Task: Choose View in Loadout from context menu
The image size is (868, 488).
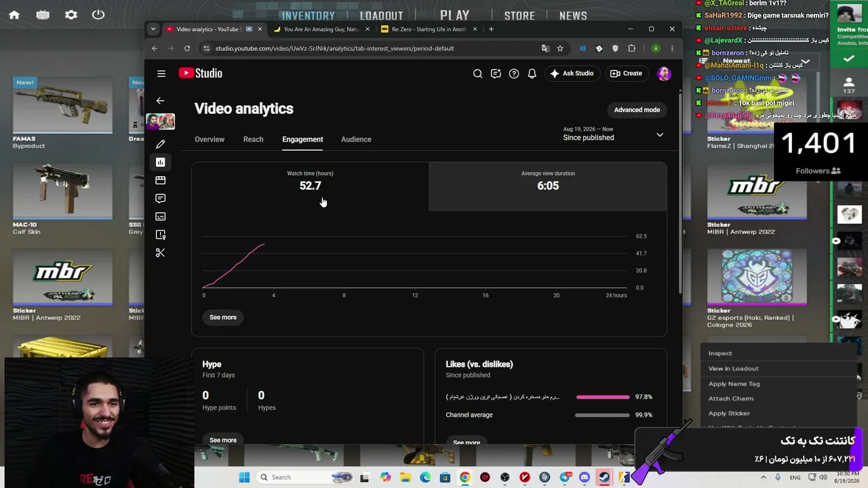Action: [733, 369]
